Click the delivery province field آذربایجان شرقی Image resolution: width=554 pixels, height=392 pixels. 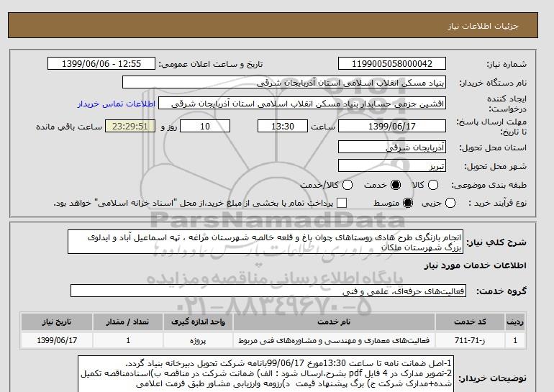(392, 147)
